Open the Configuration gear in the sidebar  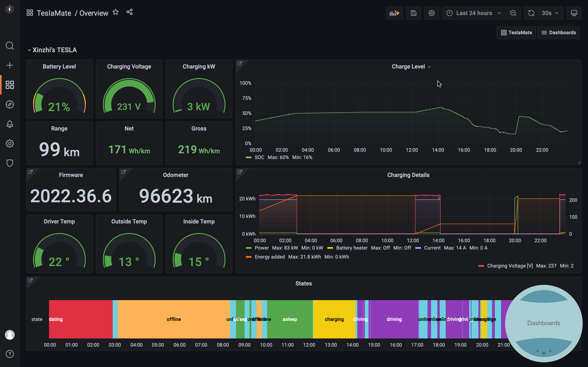point(10,144)
